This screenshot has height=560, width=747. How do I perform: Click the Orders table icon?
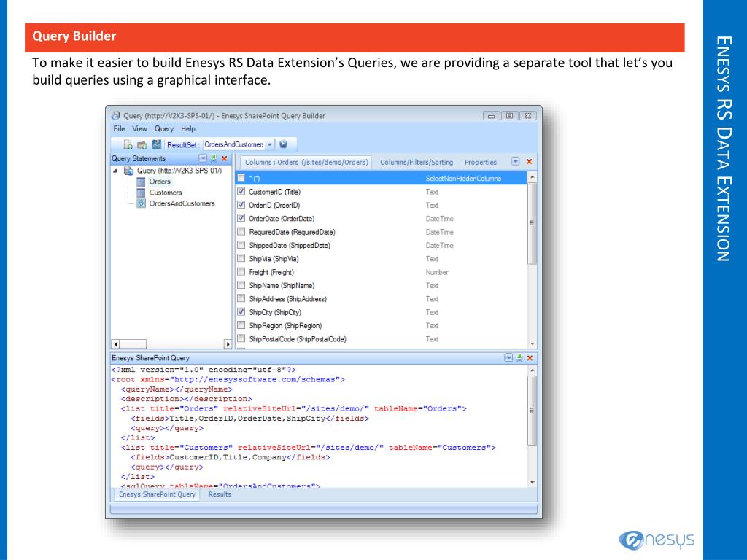point(141,182)
